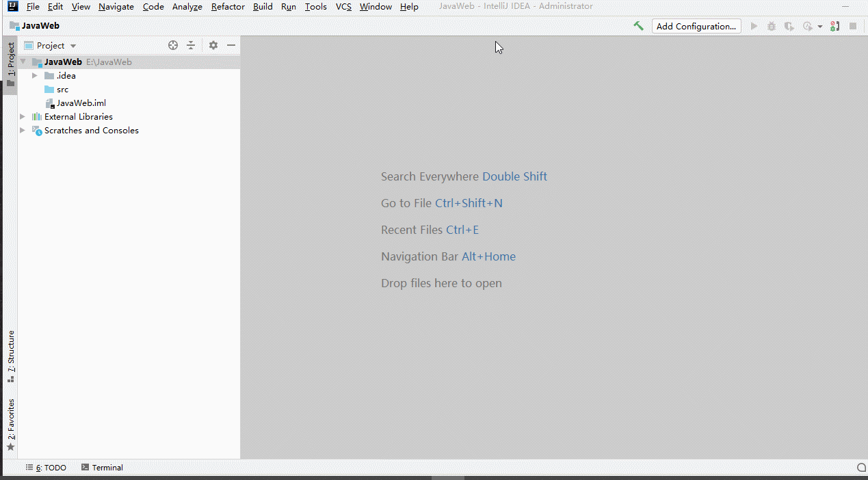Click the Stop square icon
Image resolution: width=868 pixels, height=480 pixels.
(x=853, y=26)
